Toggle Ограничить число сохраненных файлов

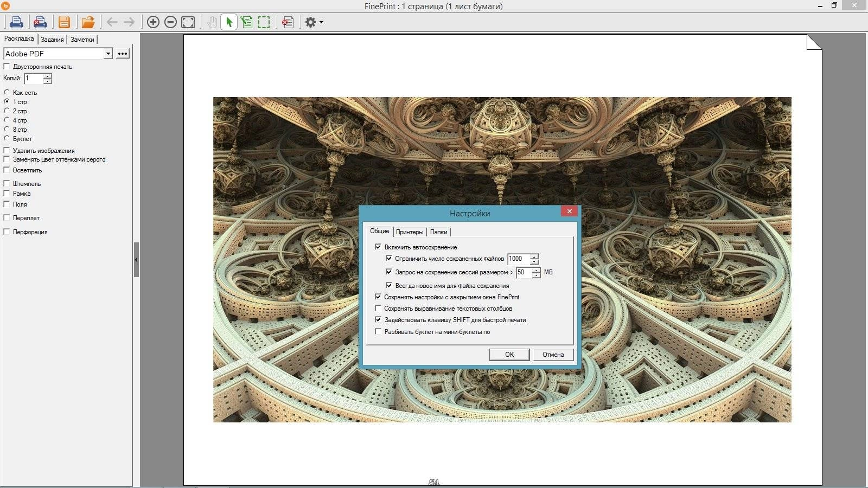pos(389,258)
